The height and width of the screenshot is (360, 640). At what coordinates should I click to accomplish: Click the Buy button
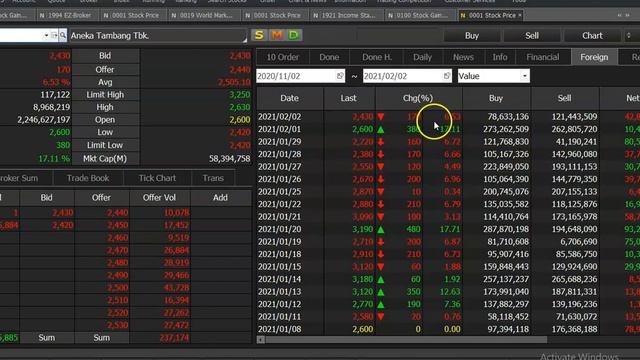(472, 36)
